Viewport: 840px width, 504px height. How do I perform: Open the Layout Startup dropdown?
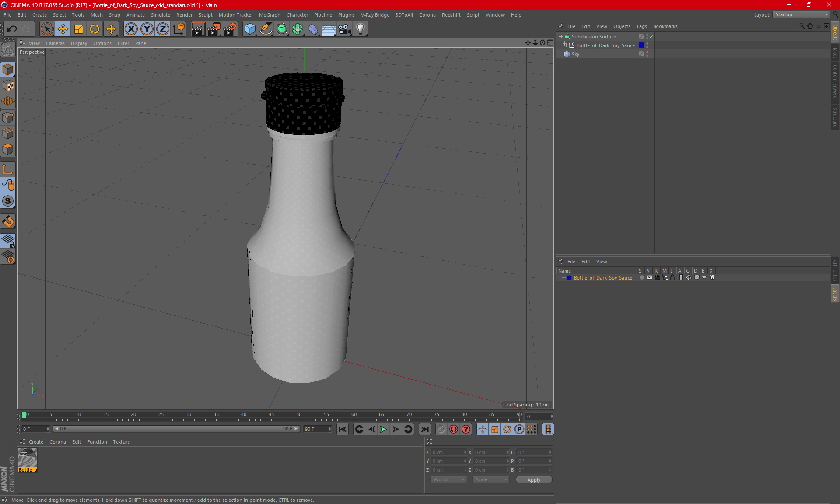coord(801,14)
